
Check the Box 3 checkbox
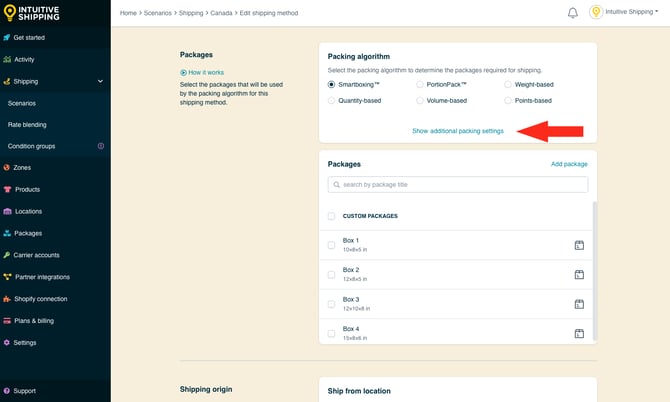point(331,304)
